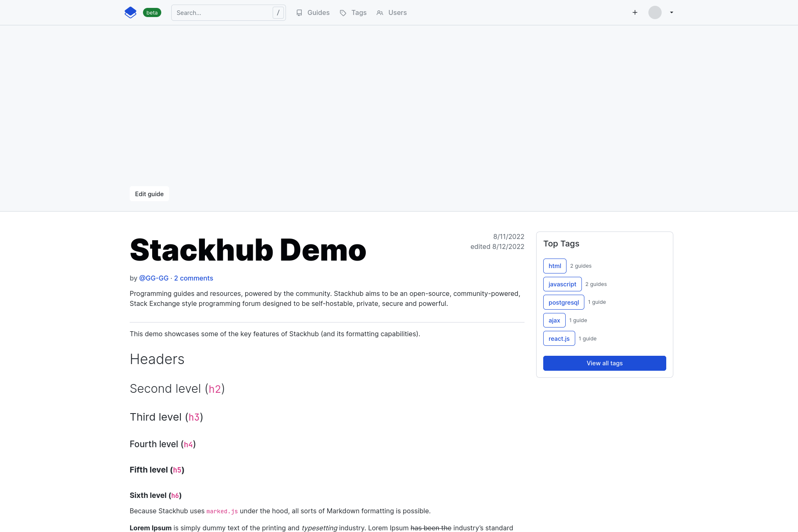Click the Stackhub layered logo icon
Image resolution: width=798 pixels, height=532 pixels.
[x=131, y=12]
